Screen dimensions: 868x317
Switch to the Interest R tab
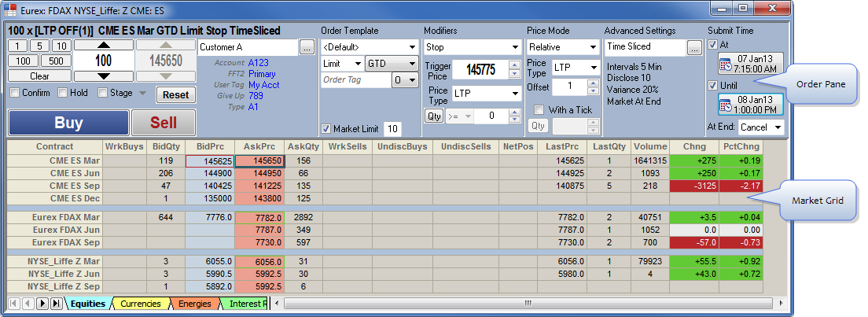[247, 303]
